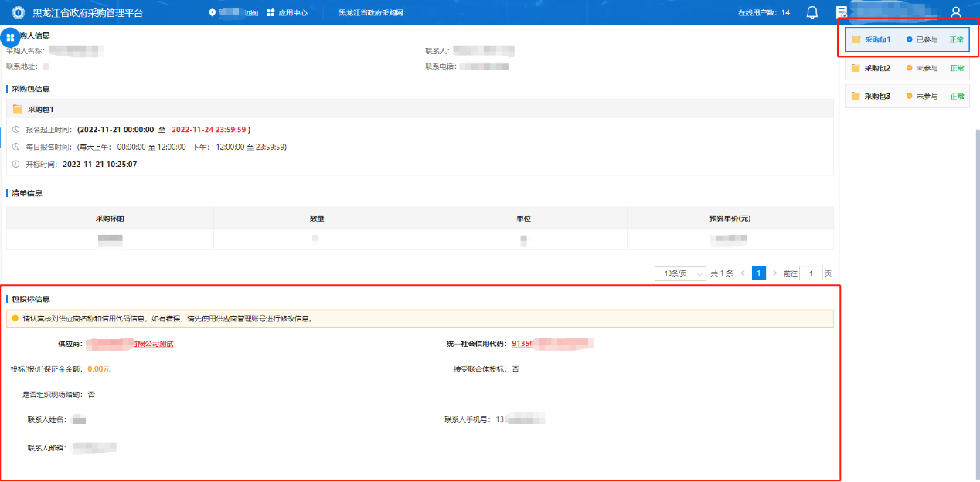Screen dimensions: 980x482
Task: Click the notification bell icon
Action: [812, 12]
